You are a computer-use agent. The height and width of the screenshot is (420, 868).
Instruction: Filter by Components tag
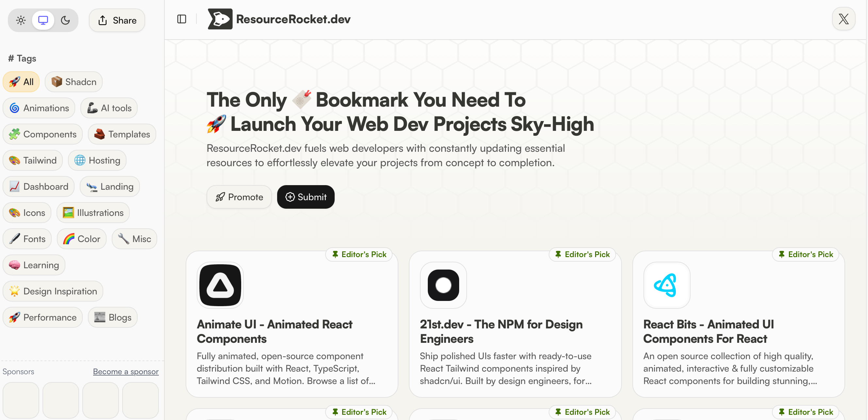(43, 134)
